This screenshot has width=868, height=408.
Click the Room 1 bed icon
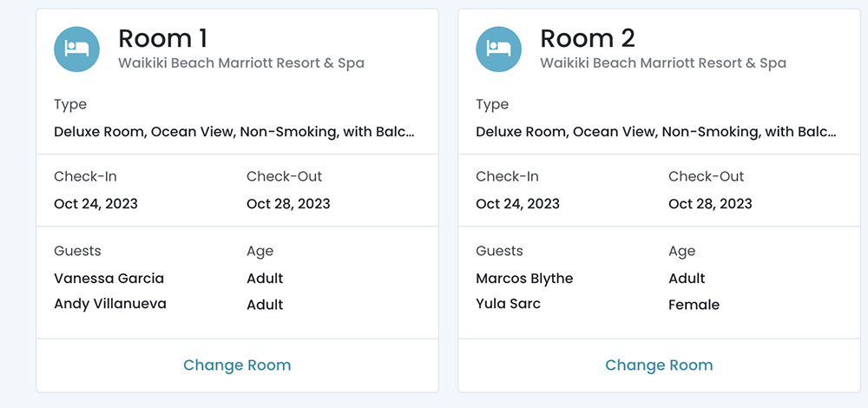point(76,49)
